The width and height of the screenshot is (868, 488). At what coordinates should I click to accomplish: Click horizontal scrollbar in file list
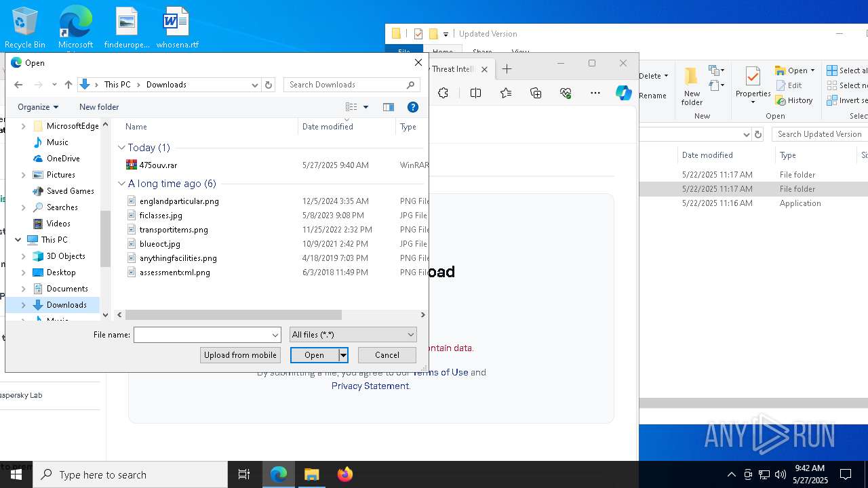233,315
